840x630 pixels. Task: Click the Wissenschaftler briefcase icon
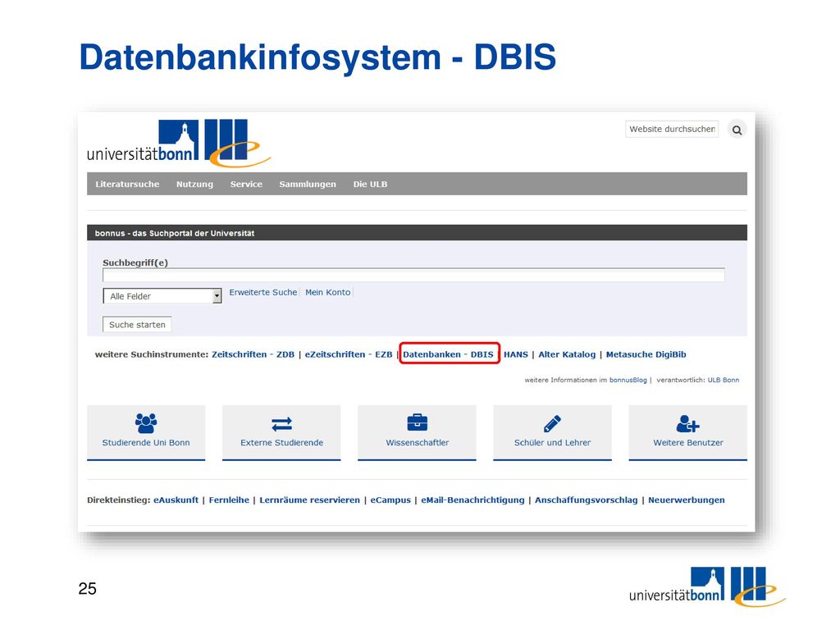click(x=418, y=422)
